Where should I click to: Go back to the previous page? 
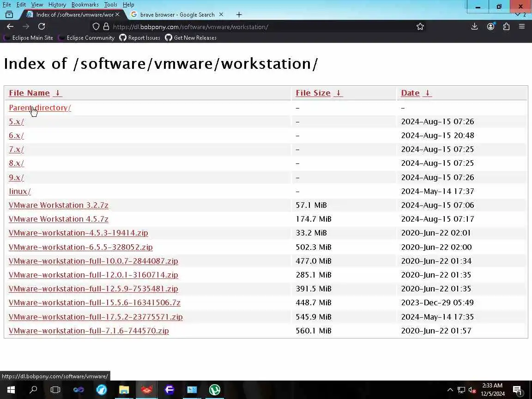[10, 26]
